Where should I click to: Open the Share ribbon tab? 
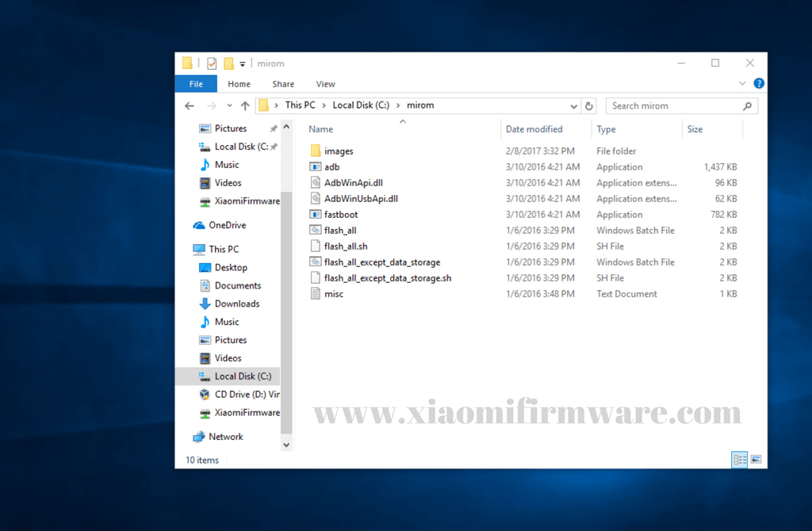pyautogui.click(x=283, y=84)
